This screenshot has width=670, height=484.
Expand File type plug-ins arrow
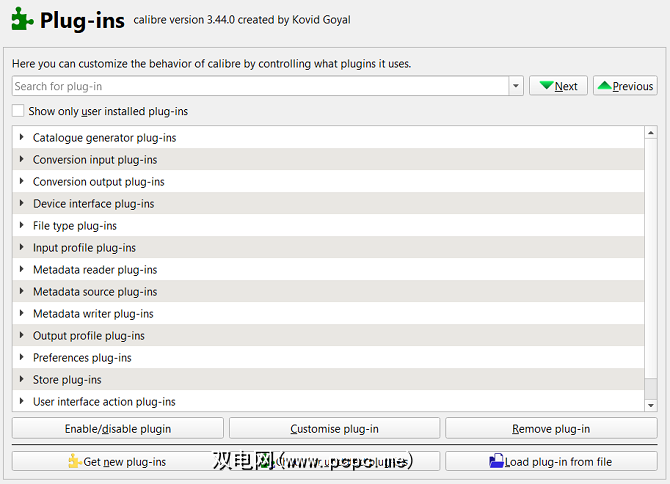tap(22, 226)
